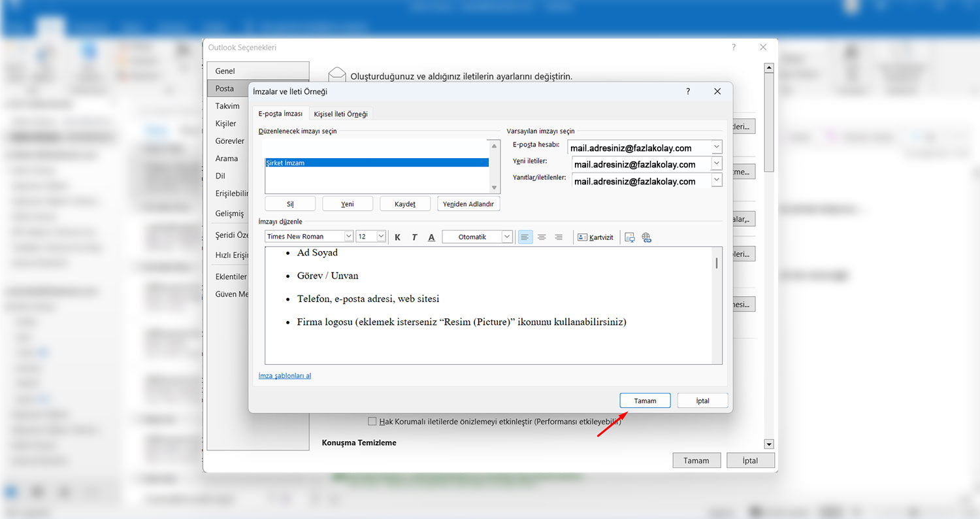Enable the Hak Korumalı iletilerde önizleme checkbox
The image size is (980, 519).
tap(372, 422)
